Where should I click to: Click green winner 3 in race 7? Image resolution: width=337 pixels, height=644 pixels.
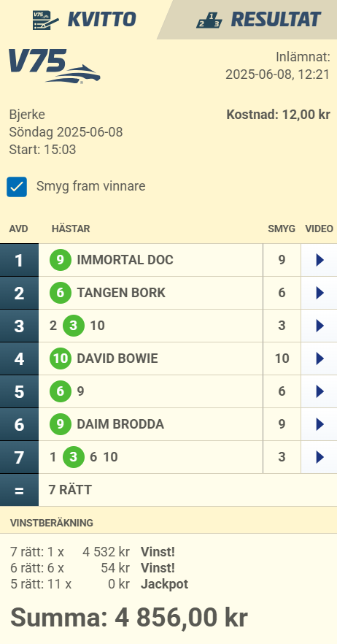coord(74,457)
